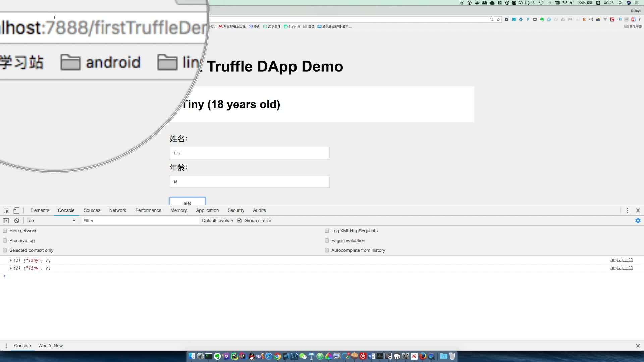
Task: Launch WeChat from the Dock
Action: 303,356
